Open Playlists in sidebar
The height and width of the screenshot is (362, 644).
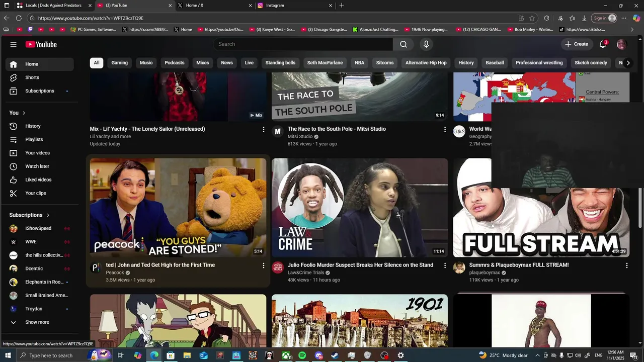(x=40, y=139)
